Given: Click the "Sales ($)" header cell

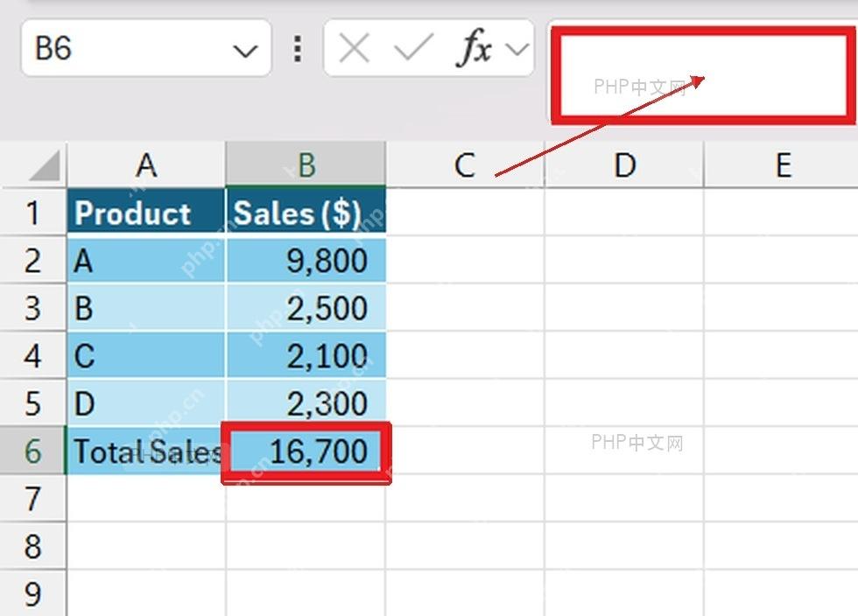Looking at the screenshot, I should click(306, 213).
